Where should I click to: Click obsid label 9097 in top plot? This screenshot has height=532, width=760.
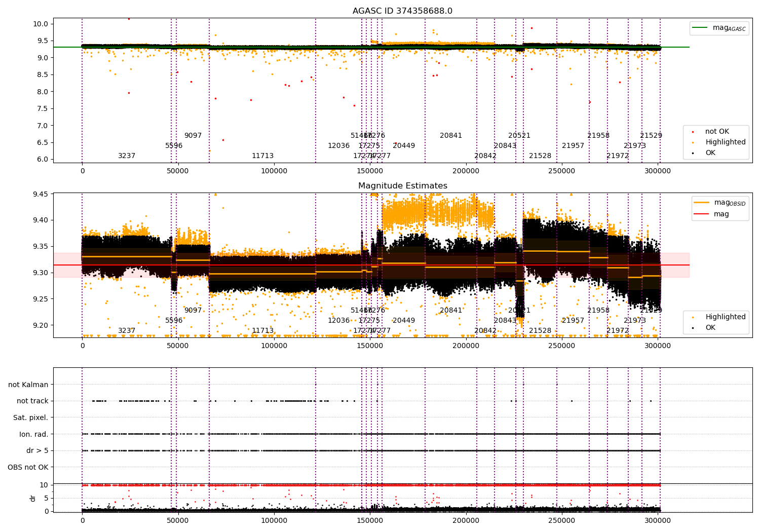(193, 136)
